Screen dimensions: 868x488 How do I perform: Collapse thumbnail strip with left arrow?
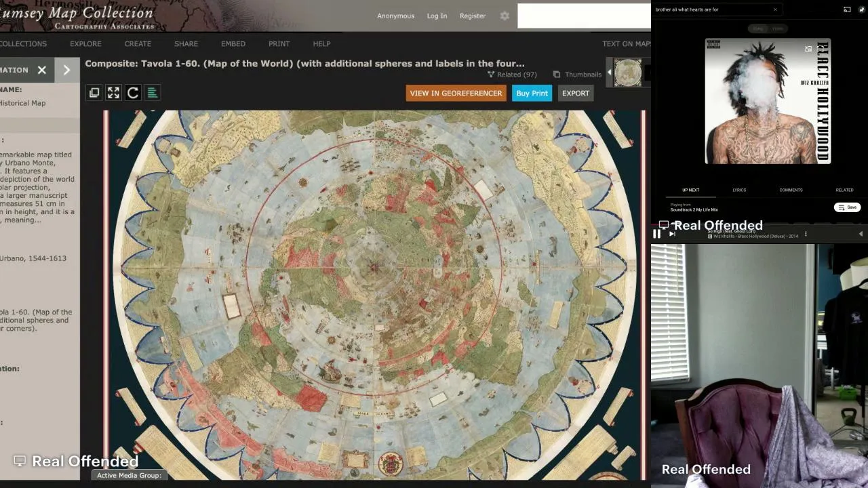[x=609, y=73]
